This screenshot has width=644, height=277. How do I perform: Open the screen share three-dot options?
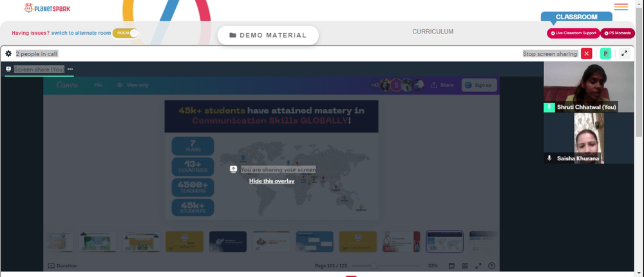point(70,69)
